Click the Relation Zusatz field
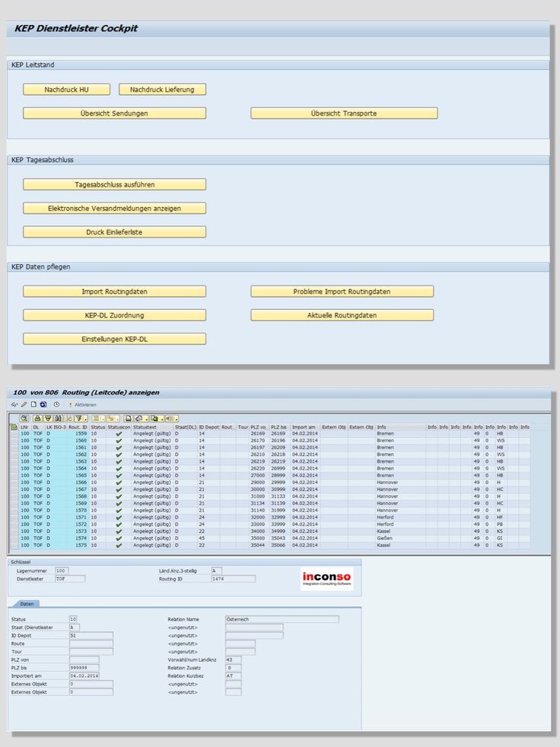This screenshot has width=560, height=747. [234, 668]
